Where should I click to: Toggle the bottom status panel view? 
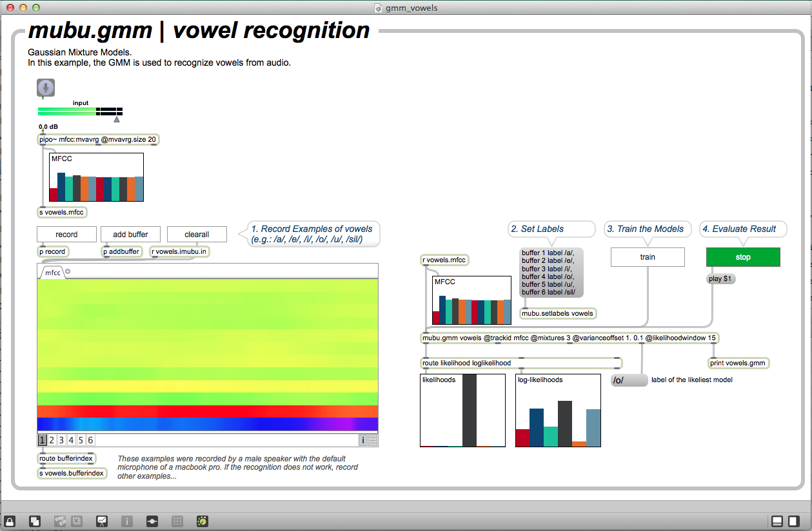777,521
